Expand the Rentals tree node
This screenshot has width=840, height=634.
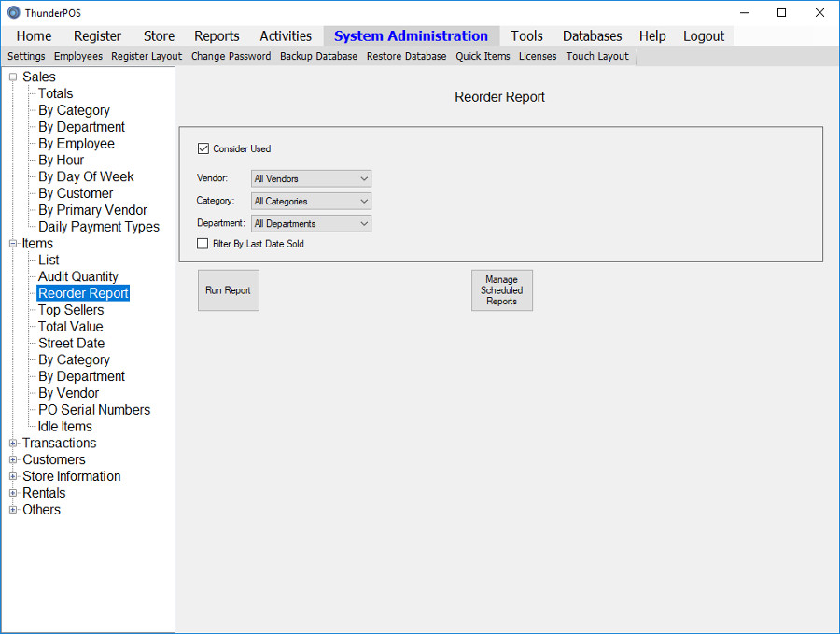pyautogui.click(x=13, y=493)
